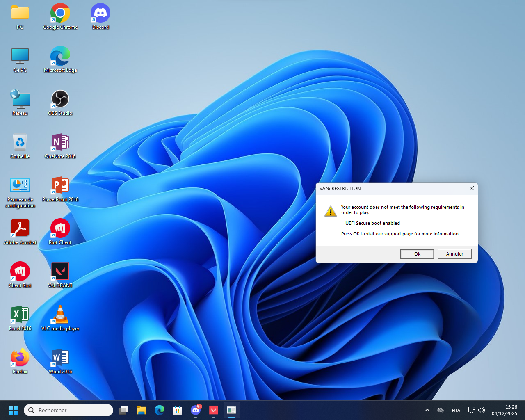The image size is (525, 420).
Task: Select the Riot Client desktop shortcut
Action: tap(60, 232)
